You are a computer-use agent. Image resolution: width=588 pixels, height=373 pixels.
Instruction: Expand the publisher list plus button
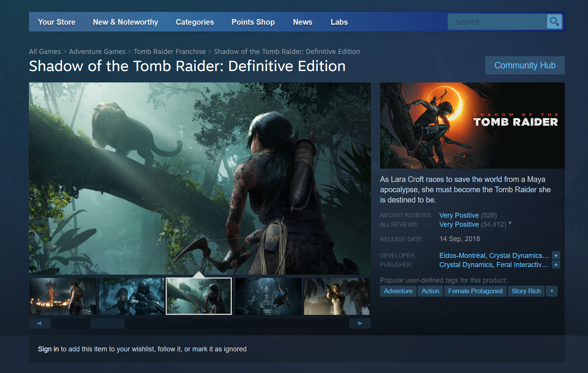click(556, 265)
